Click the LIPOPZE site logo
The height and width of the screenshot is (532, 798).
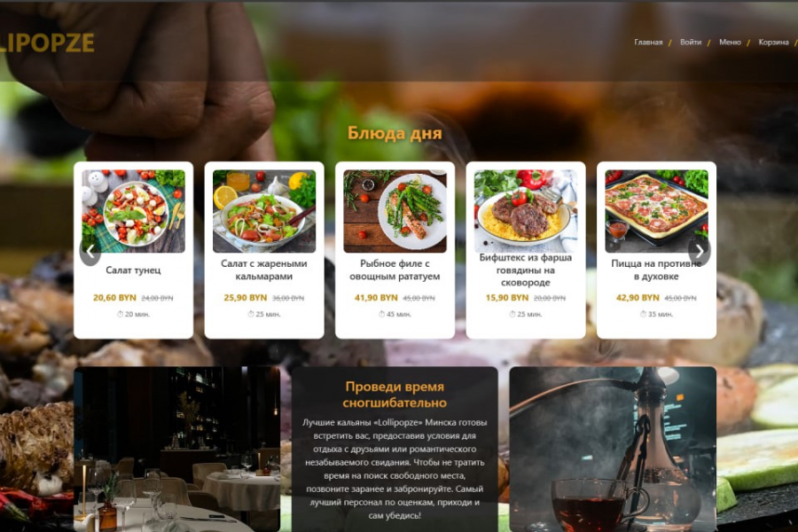47,43
